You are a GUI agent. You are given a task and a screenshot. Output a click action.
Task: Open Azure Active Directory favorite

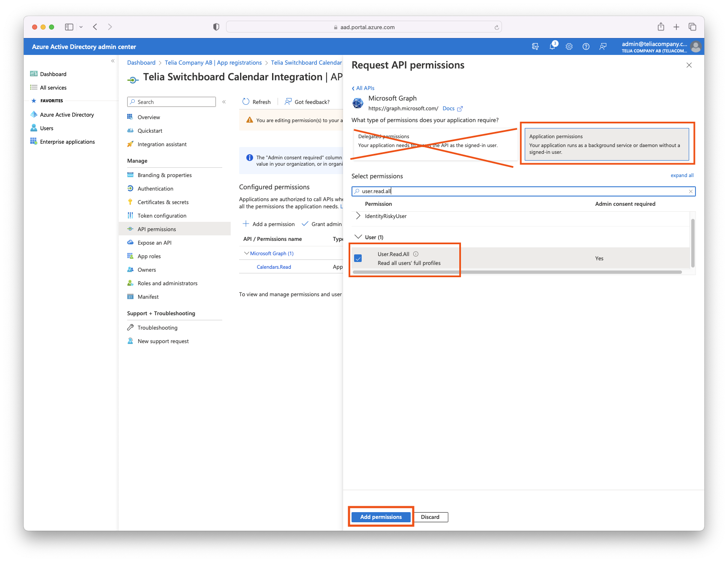click(67, 115)
